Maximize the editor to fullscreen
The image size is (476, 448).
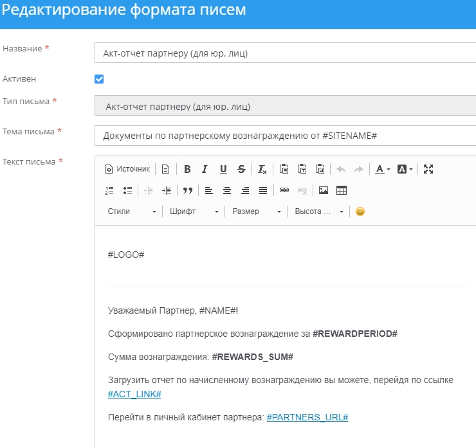tap(429, 169)
